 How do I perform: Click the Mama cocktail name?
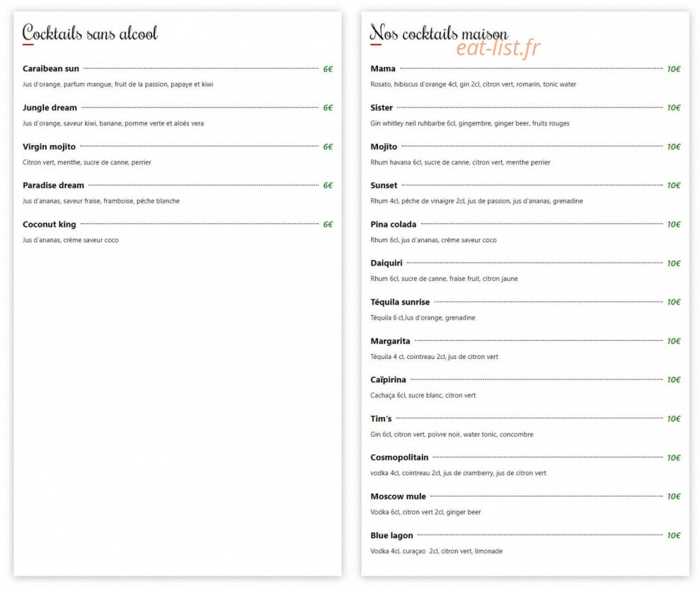point(383,69)
